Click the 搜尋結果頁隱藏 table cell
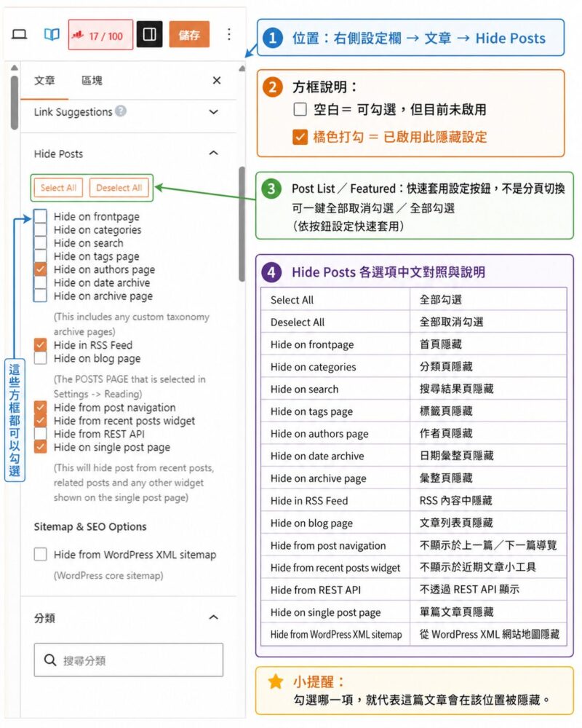This screenshot has width=582, height=728. (x=488, y=389)
